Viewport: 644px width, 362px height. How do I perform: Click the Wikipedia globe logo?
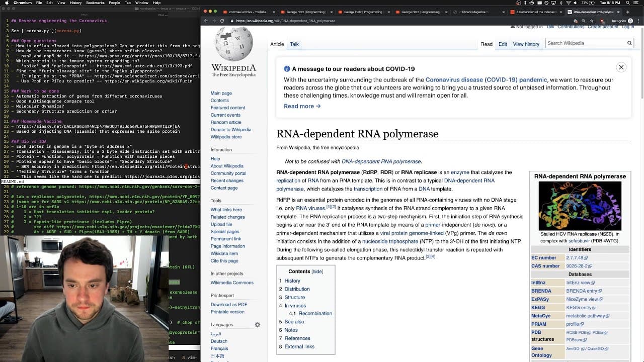pyautogui.click(x=233, y=44)
